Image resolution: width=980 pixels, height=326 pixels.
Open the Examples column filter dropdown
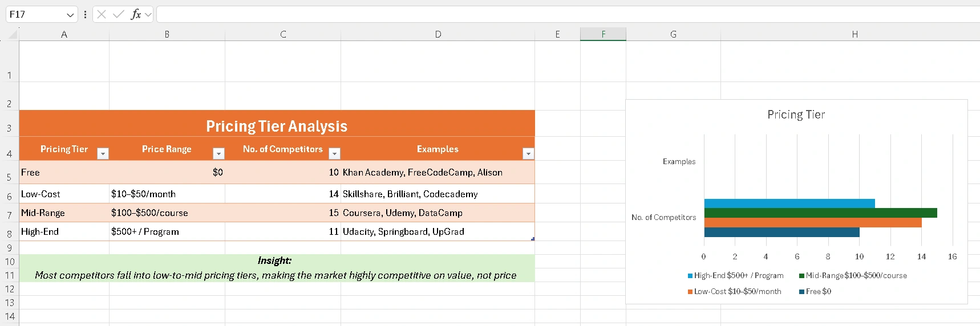pyautogui.click(x=528, y=153)
